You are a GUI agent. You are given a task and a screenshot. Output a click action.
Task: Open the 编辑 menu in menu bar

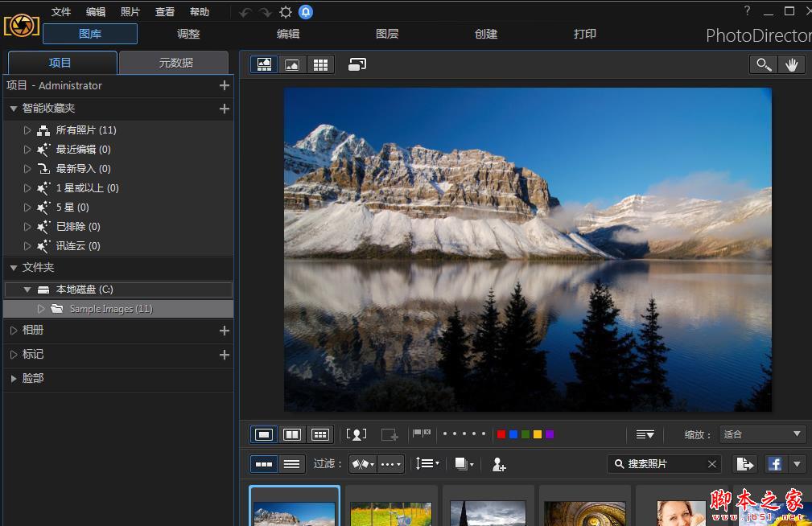[x=95, y=12]
